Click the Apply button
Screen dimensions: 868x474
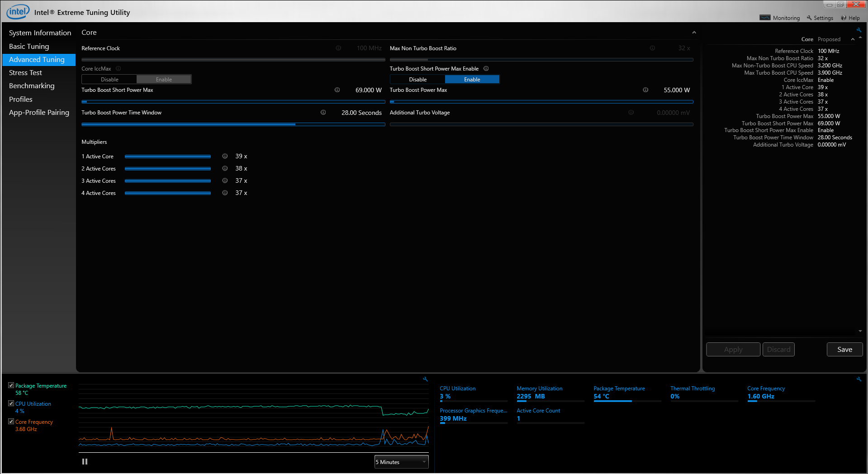(x=733, y=350)
